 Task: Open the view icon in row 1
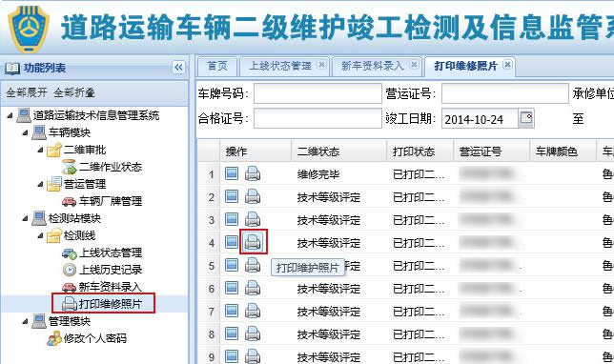coord(232,173)
